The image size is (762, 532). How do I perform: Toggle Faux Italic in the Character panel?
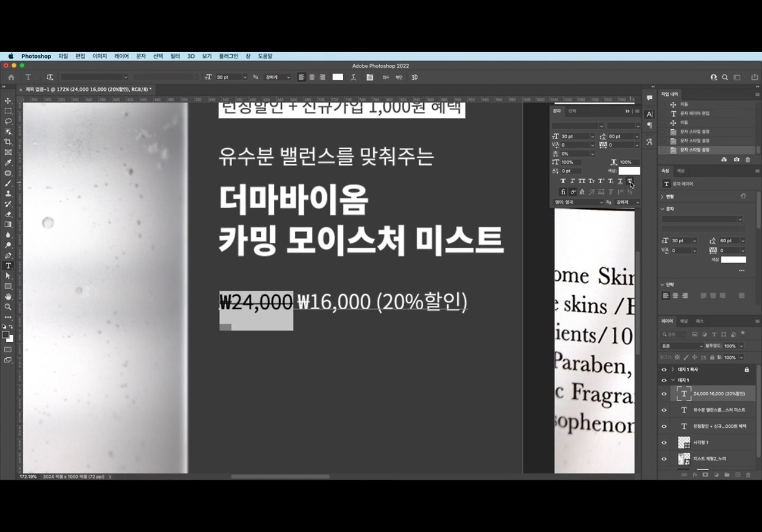click(573, 181)
